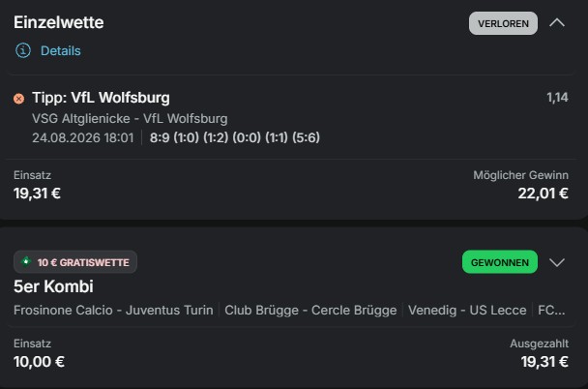Collapse the Einzelwette bet card
Image resolution: width=588 pixels, height=389 pixels.
(557, 23)
